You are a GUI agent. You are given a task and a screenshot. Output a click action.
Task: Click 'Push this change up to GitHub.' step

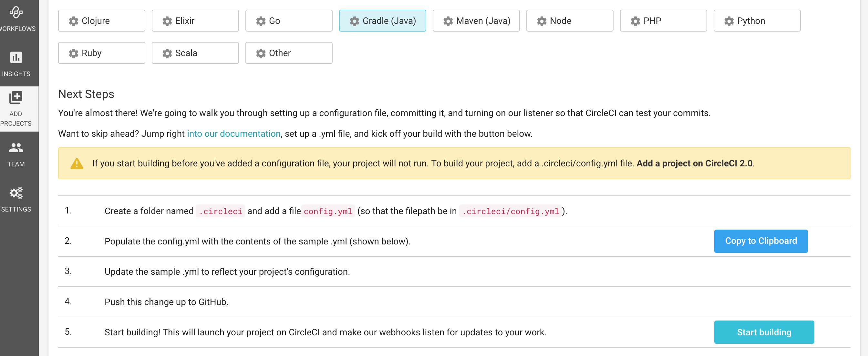166,302
